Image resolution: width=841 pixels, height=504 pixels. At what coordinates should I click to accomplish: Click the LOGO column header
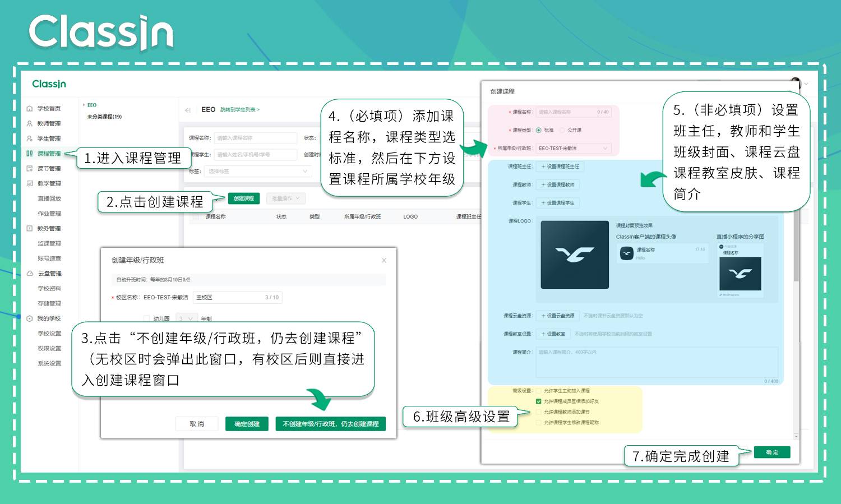(410, 216)
